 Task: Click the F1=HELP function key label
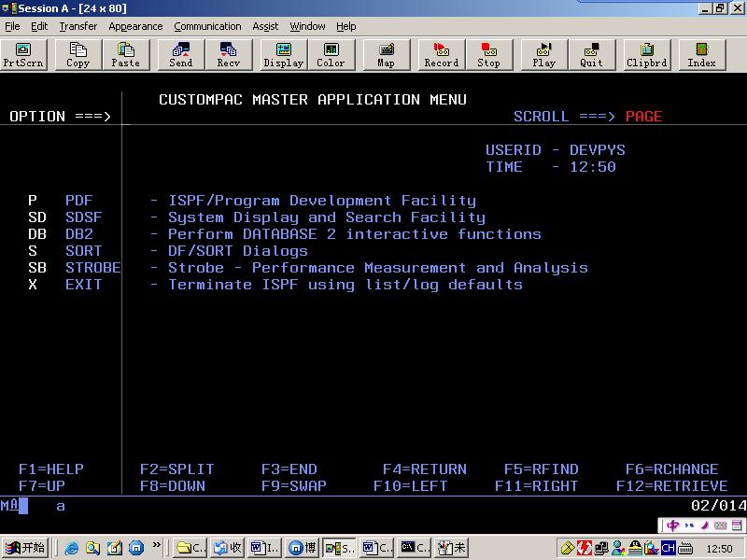[51, 469]
